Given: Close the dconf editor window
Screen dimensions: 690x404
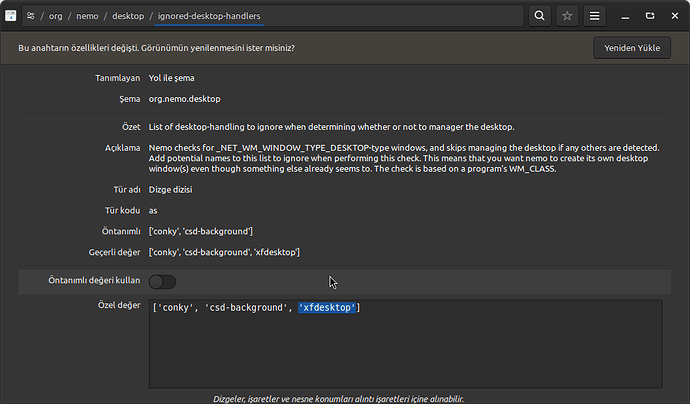Looking at the screenshot, I should point(676,16).
